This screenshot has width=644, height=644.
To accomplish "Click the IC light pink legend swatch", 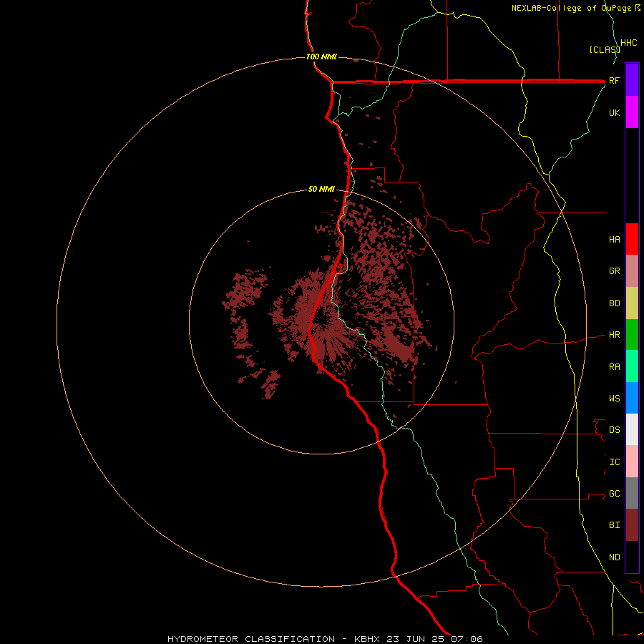I will (x=632, y=462).
